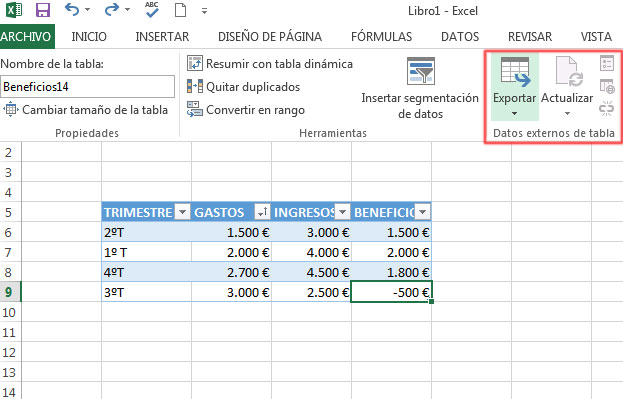The image size is (623, 399).
Task: Switch to the INICIO tab
Action: pyautogui.click(x=89, y=37)
